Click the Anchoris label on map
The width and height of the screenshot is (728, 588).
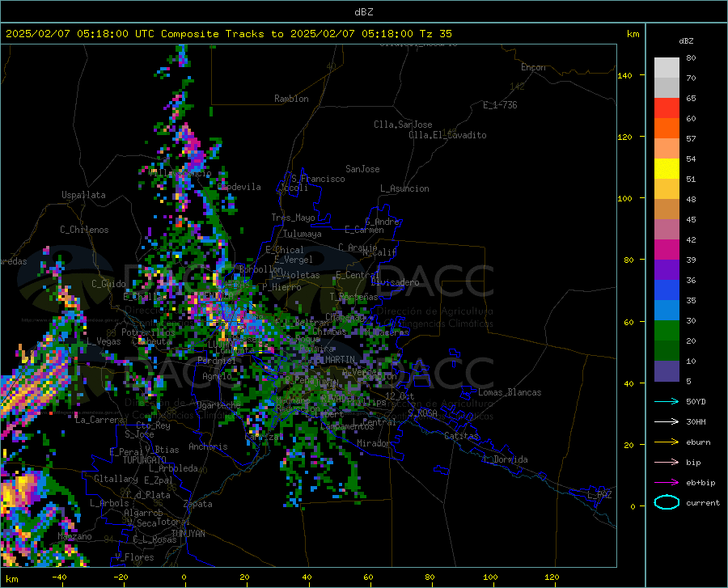208,446
